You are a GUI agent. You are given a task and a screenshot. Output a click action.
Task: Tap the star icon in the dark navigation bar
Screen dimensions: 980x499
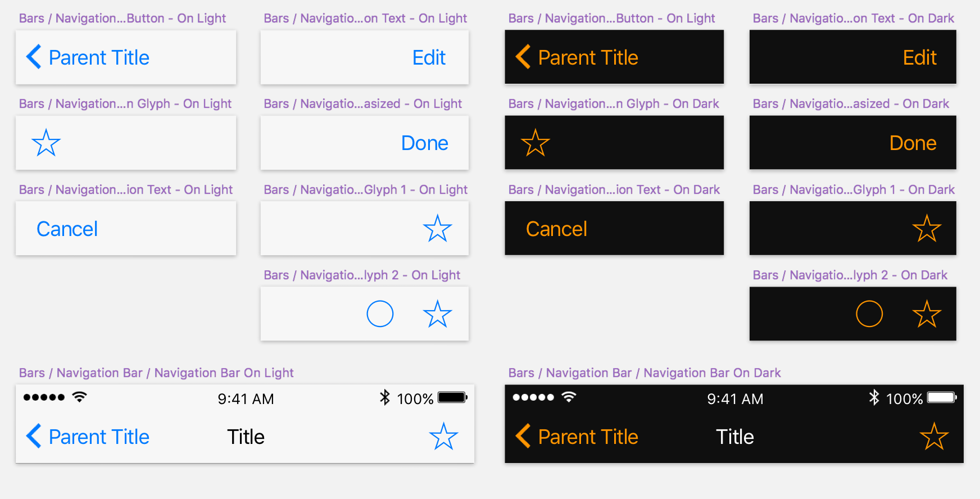tap(934, 436)
